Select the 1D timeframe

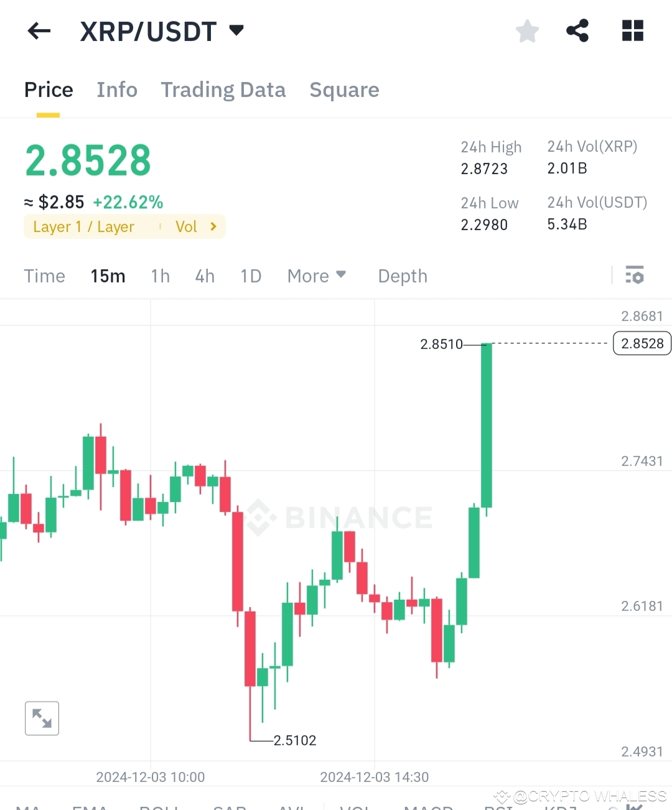tap(251, 276)
